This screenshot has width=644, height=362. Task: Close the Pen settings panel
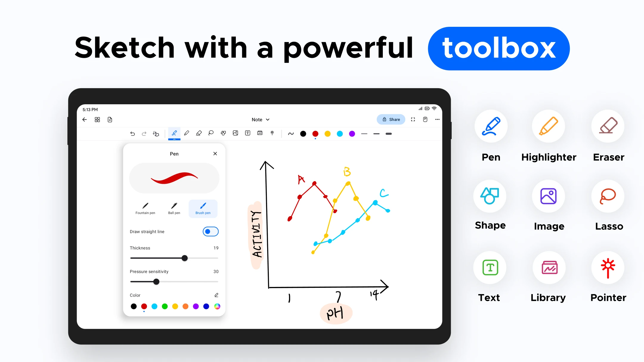[215, 153]
